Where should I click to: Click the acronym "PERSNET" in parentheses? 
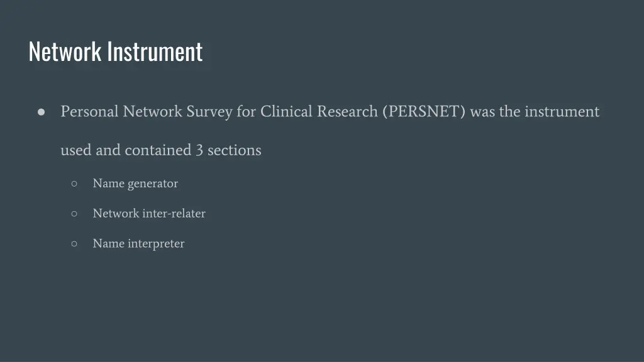[424, 112]
